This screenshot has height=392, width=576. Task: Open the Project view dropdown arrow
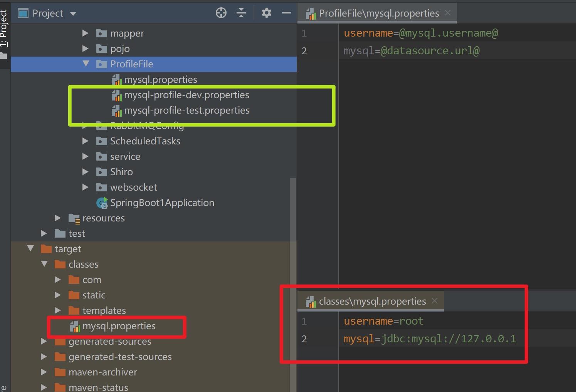point(73,14)
